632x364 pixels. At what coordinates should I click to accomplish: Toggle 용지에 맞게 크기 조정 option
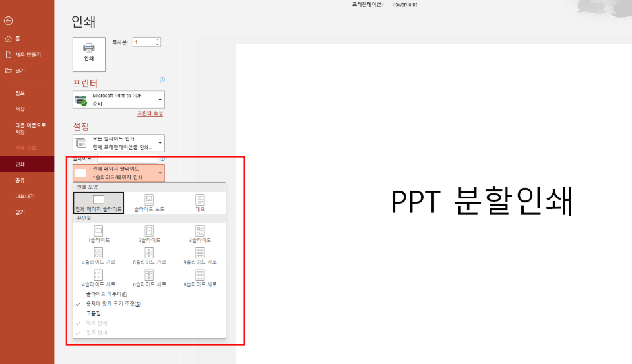coord(113,304)
